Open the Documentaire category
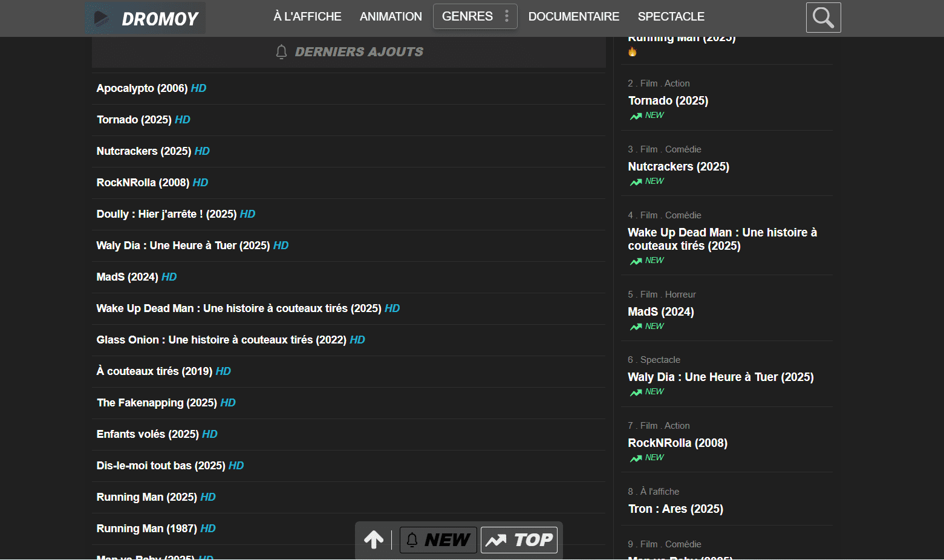Viewport: 944px width, 560px height. (x=573, y=16)
